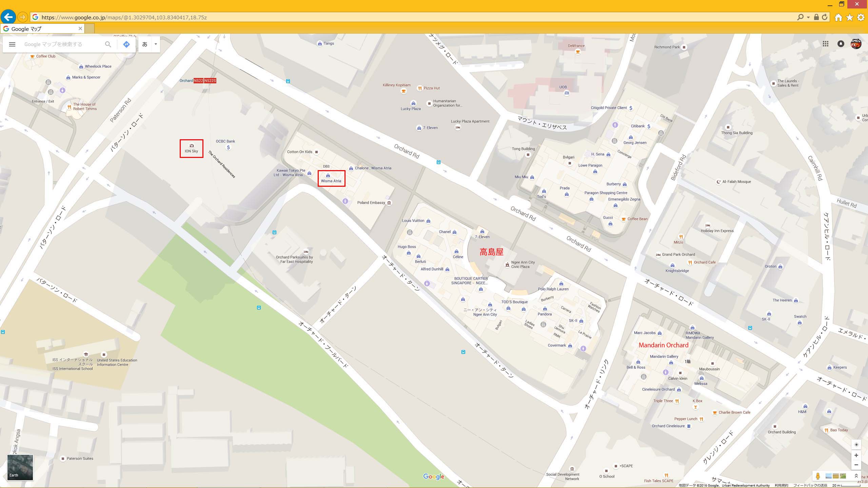
Task: Zoom out the map with minus
Action: tap(856, 465)
